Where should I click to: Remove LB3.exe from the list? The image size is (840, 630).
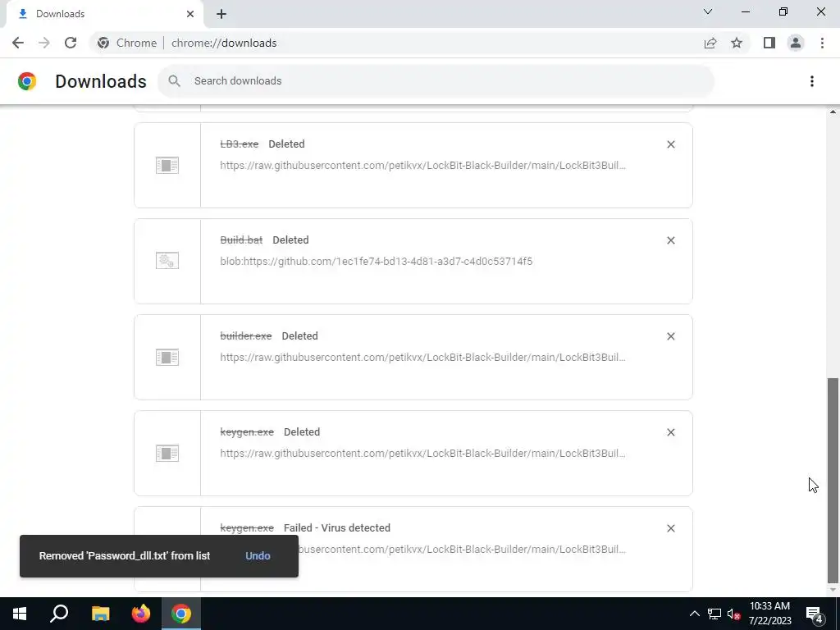[671, 144]
